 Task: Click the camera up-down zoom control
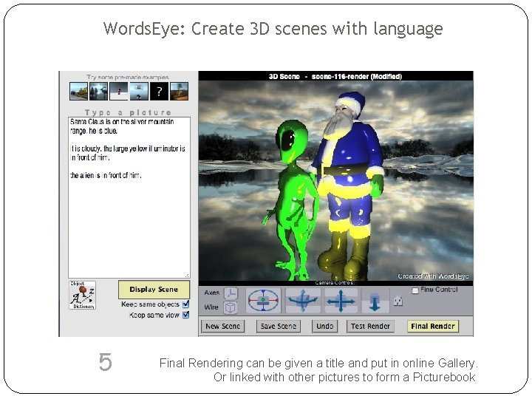click(x=375, y=301)
